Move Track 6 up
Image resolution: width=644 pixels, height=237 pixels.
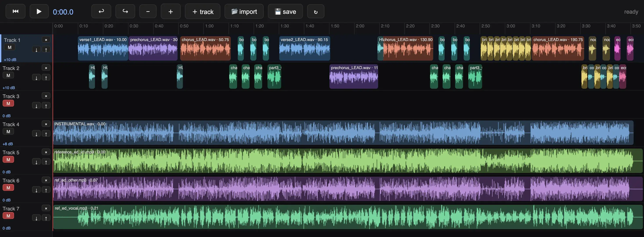tap(46, 190)
